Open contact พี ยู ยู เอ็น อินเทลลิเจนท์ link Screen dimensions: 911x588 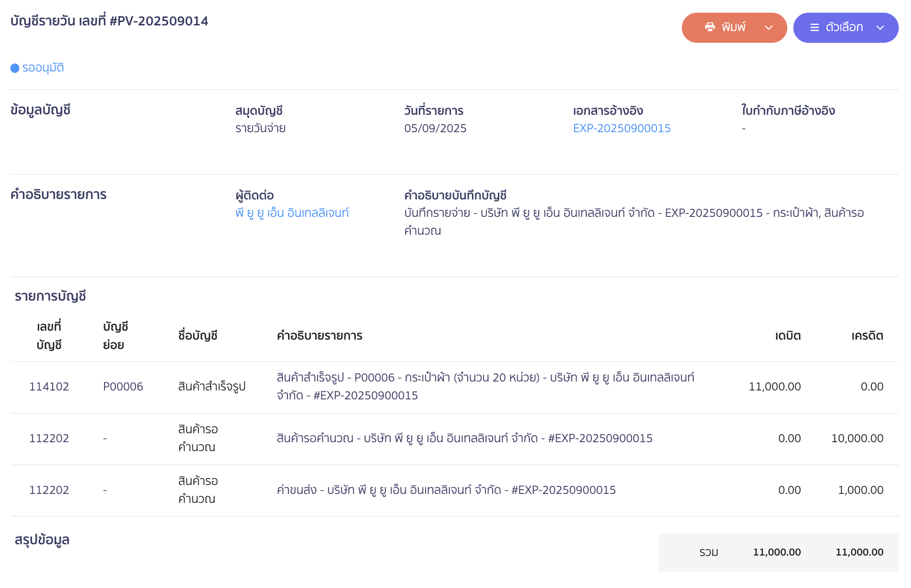coord(292,213)
